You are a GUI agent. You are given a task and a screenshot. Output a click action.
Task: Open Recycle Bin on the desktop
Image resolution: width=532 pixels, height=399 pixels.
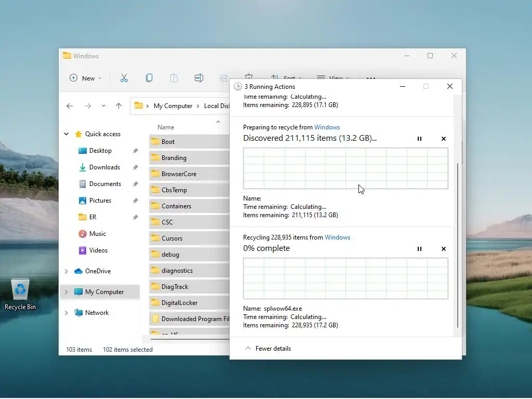20,295
